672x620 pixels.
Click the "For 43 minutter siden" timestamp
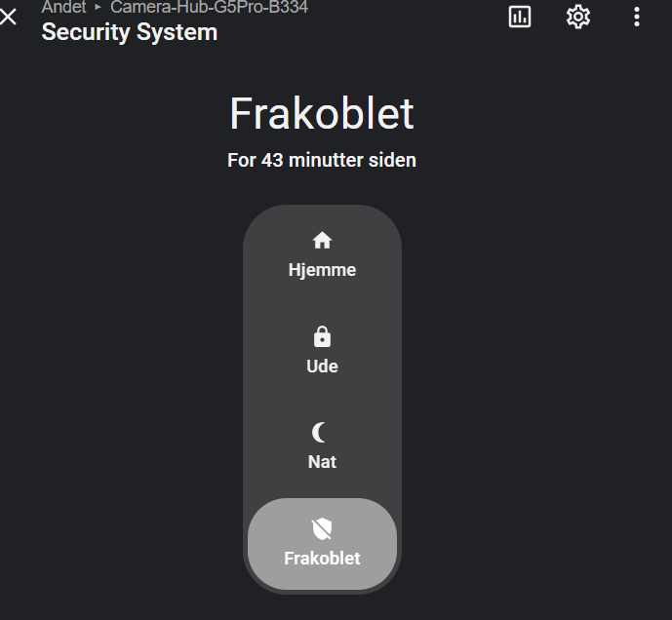click(322, 160)
